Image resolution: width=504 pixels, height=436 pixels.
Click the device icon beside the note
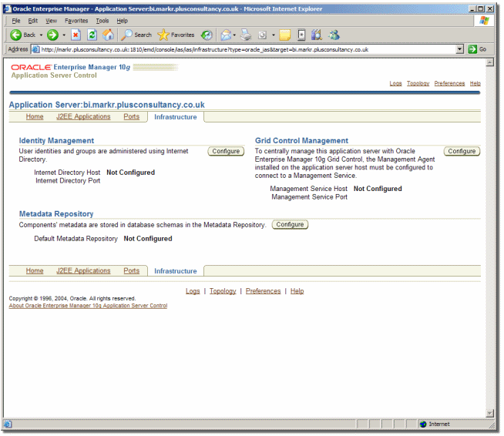coord(301,35)
